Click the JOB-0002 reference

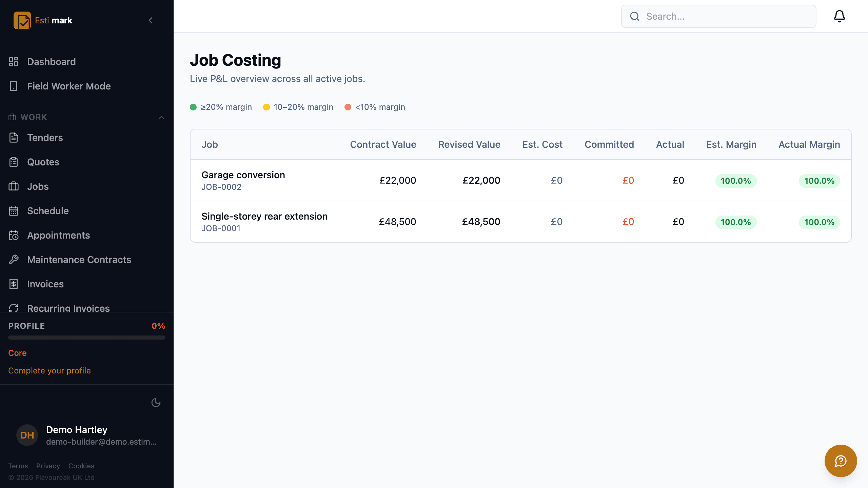[x=221, y=187]
